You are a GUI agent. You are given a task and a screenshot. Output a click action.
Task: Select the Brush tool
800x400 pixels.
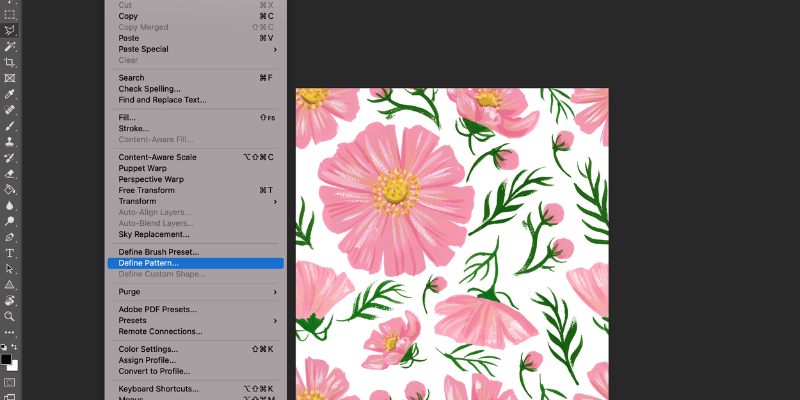[x=9, y=126]
